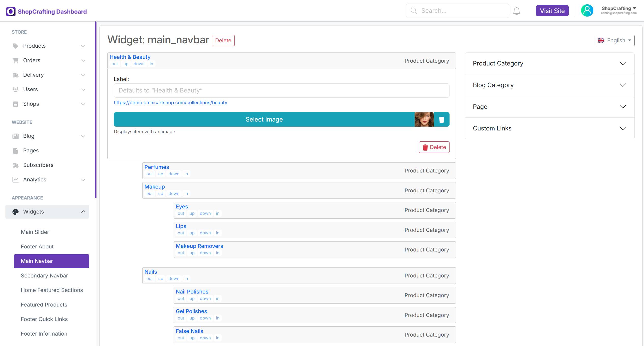This screenshot has width=644, height=346.
Task: Open the English language dropdown
Action: pyautogui.click(x=614, y=41)
